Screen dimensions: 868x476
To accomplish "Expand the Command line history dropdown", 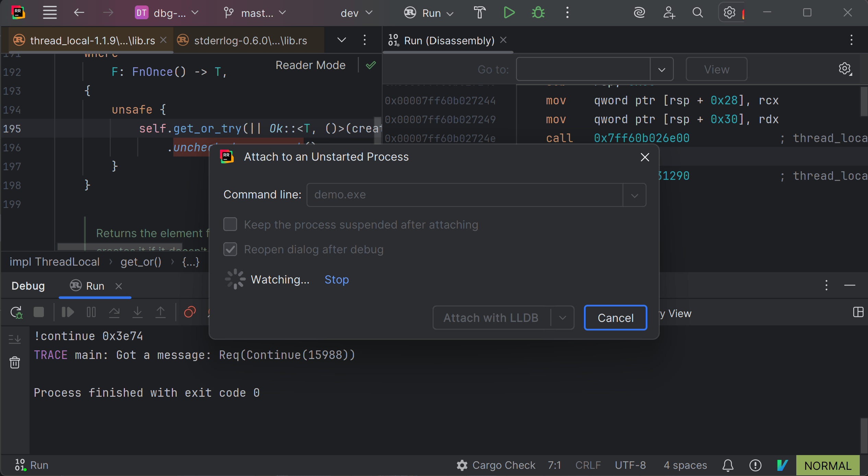I will [634, 195].
